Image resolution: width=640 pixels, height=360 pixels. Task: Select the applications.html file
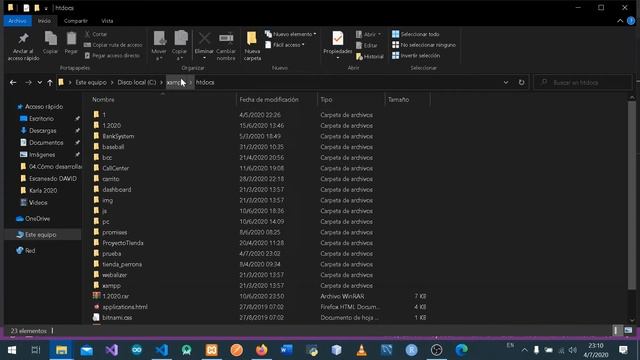click(x=125, y=307)
